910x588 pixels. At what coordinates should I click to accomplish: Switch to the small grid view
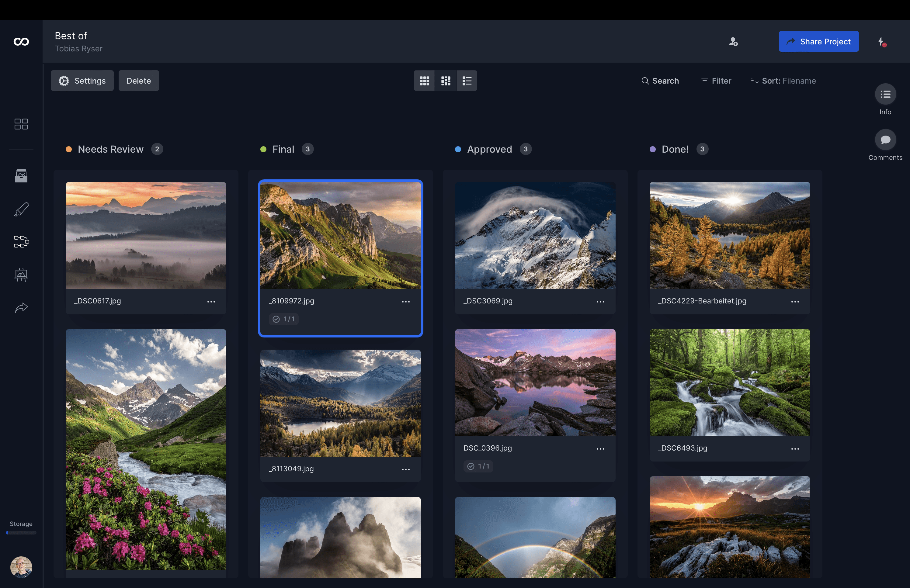[x=425, y=81]
